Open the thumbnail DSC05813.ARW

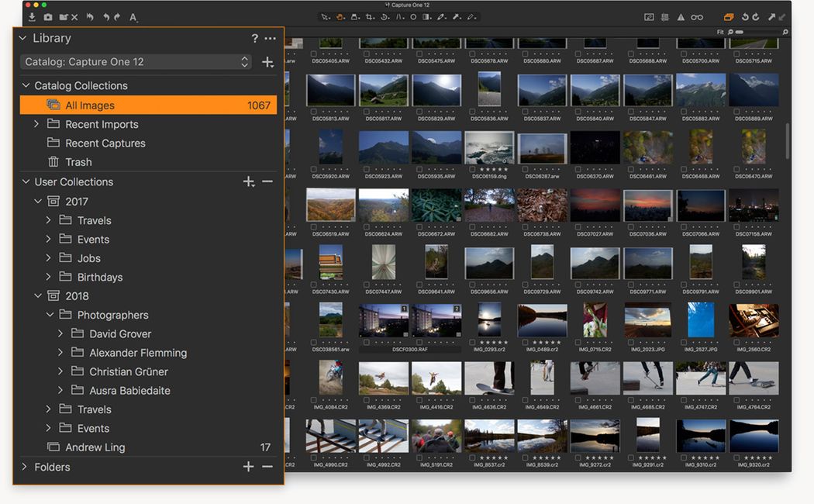pos(330,89)
